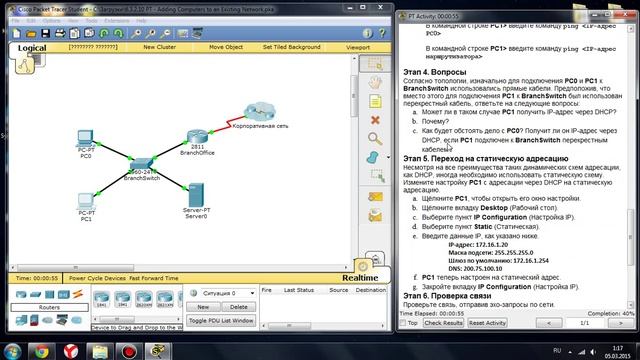
Task: Click Check Results in PT Activity
Action: click(443, 323)
